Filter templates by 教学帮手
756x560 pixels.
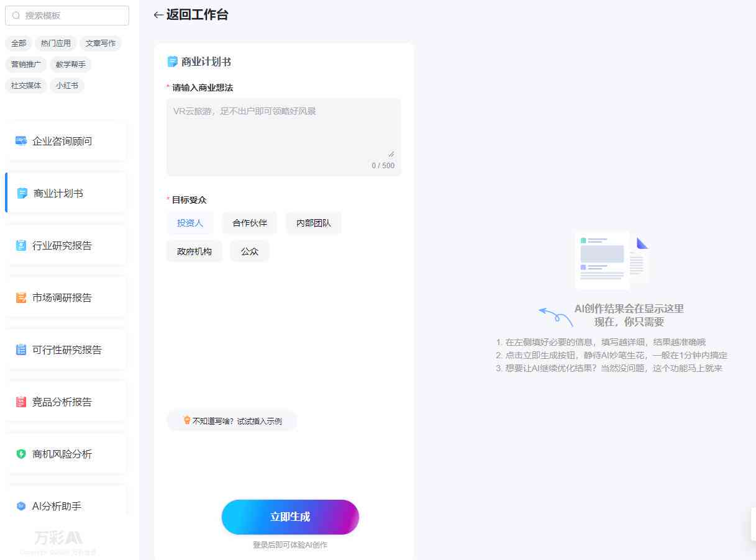(x=71, y=65)
